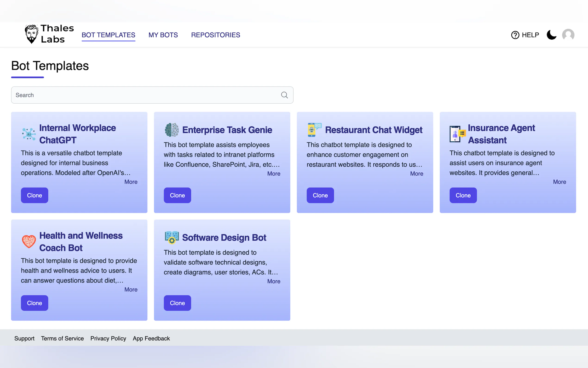Open Help from the header
Viewport: 588px width, 368px height.
pyautogui.click(x=525, y=35)
